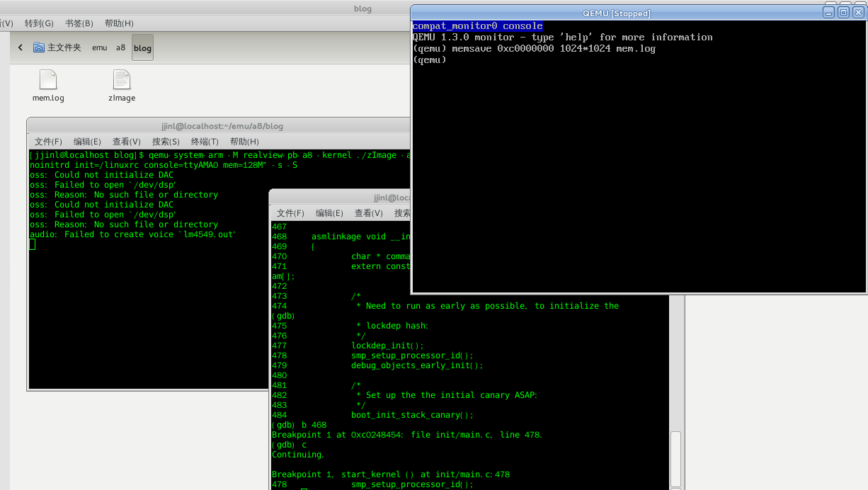Maximize the QEMU window
This screenshot has height=490, width=868.
click(843, 12)
